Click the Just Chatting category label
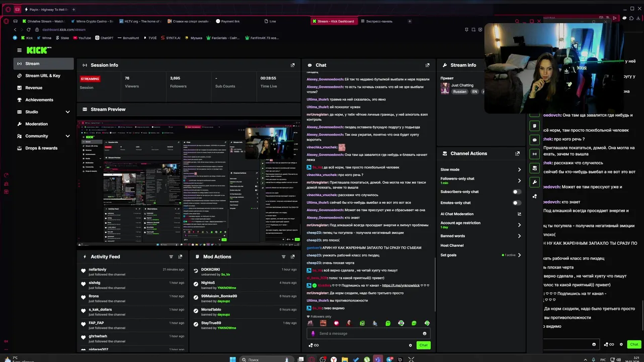 click(x=462, y=85)
